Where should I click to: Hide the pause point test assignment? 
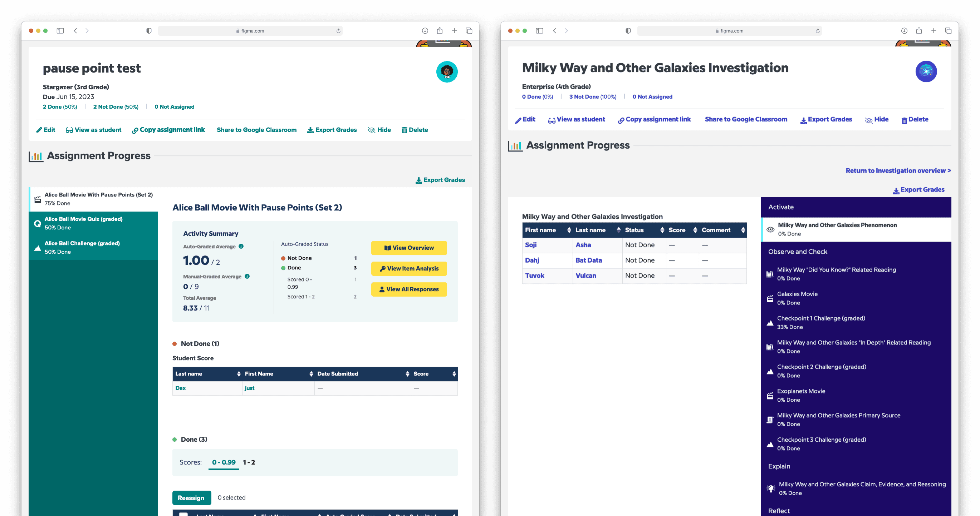[x=379, y=130]
